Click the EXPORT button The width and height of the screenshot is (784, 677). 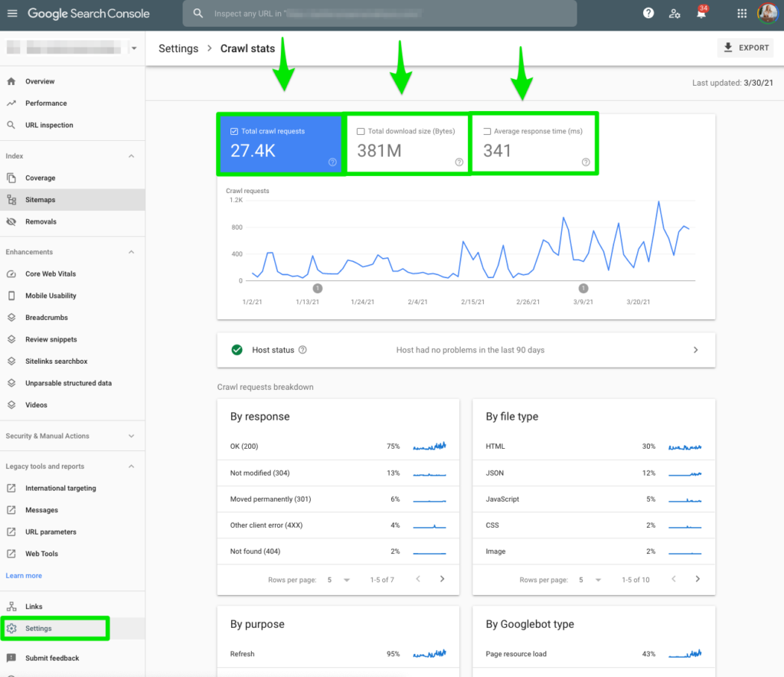[746, 47]
